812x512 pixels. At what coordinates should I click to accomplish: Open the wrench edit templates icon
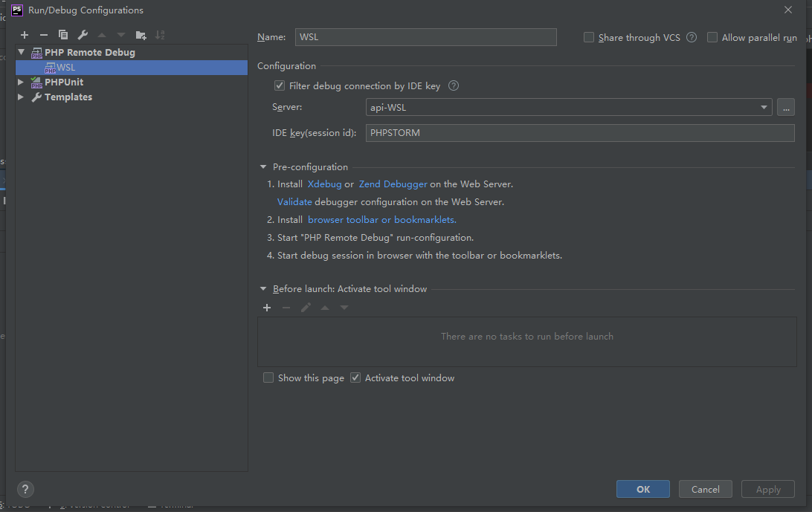(83, 35)
